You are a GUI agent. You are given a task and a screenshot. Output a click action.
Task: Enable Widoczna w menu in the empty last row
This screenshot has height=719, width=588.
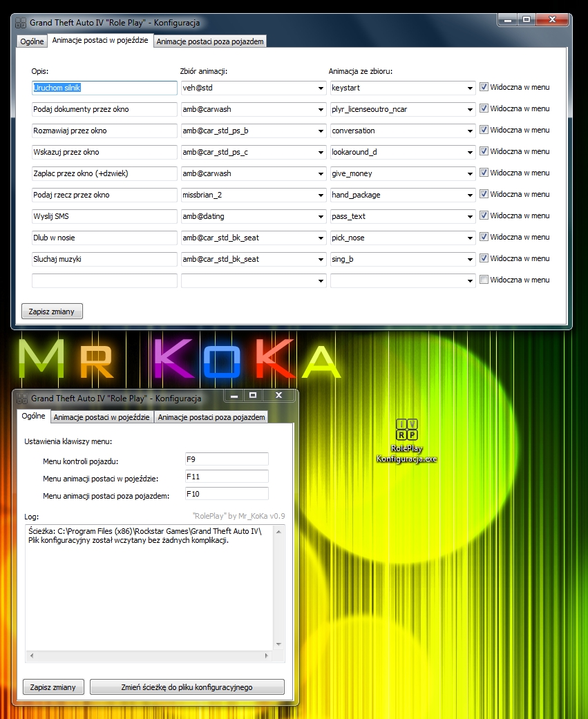click(x=484, y=279)
